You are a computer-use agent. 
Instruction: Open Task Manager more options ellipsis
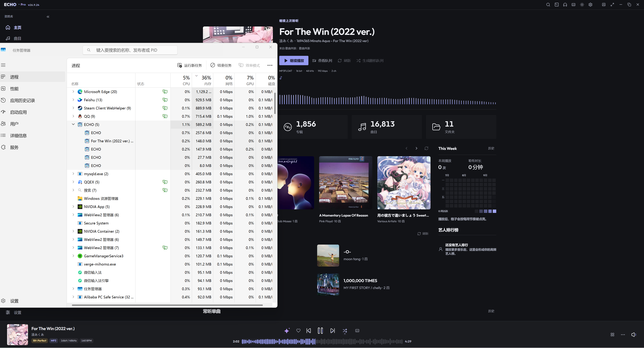(x=270, y=65)
